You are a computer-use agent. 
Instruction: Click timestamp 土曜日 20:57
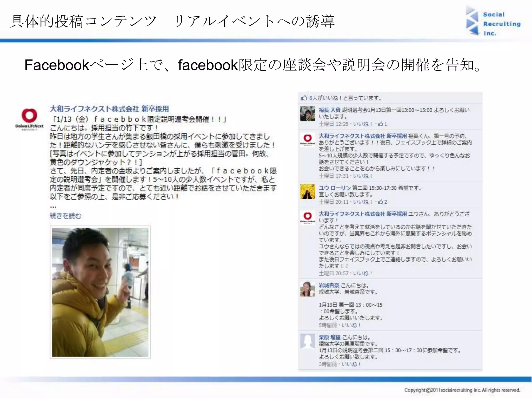(333, 273)
